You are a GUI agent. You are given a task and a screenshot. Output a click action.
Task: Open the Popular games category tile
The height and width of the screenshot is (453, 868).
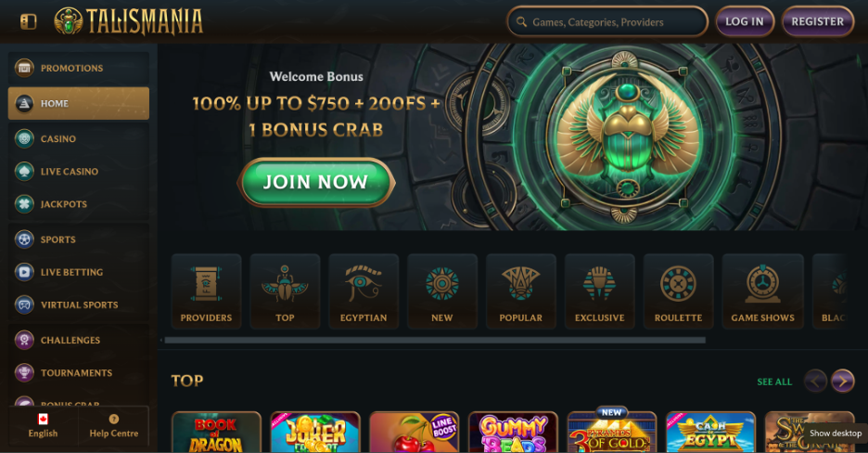(520, 291)
